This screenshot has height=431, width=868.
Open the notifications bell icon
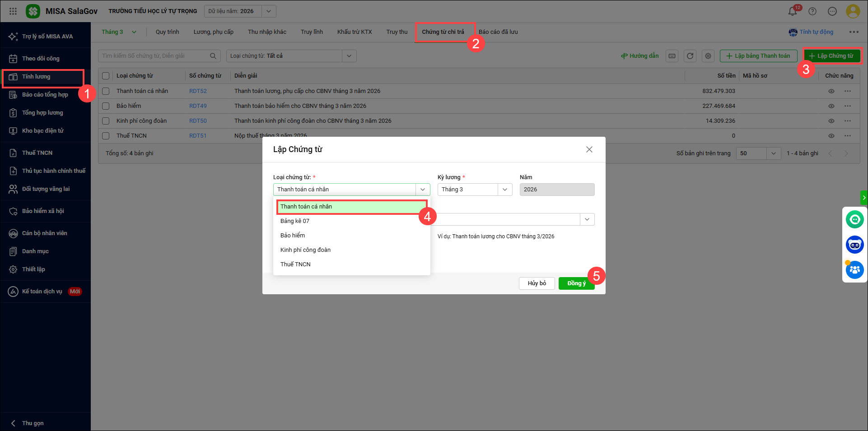[792, 11]
